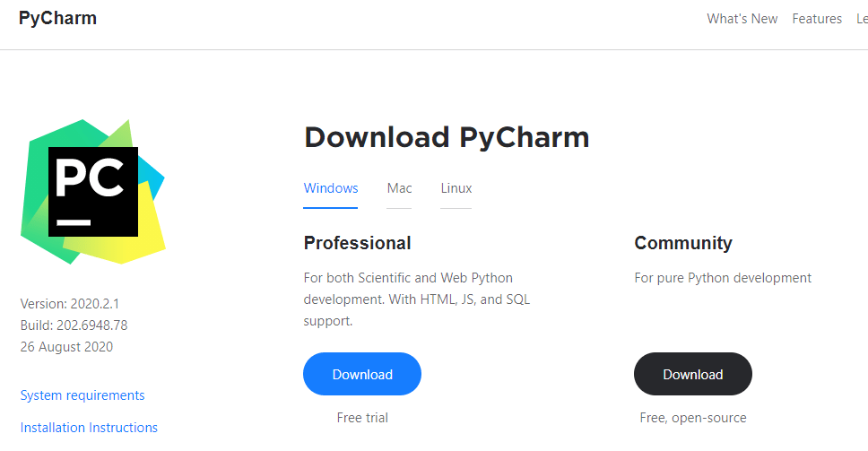Screen dimensions: 868x451
Task: Open the Installation Instructions link
Action: tap(89, 428)
